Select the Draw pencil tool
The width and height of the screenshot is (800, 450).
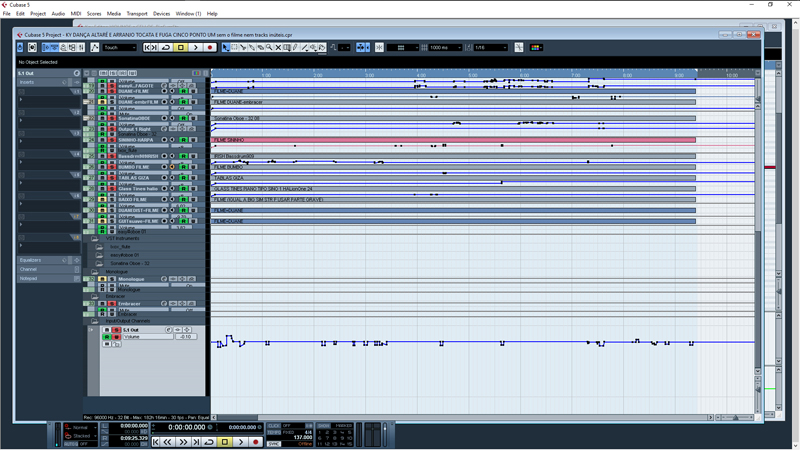pyautogui.click(x=295, y=47)
